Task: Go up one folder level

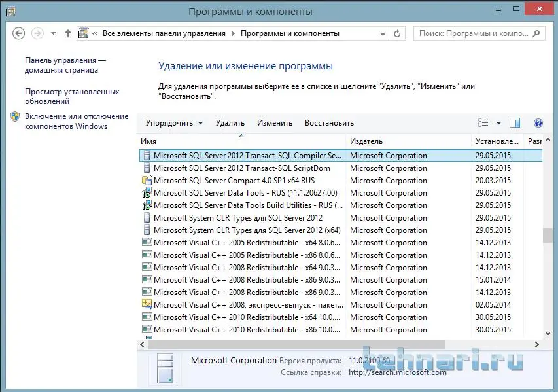Action: pyautogui.click(x=67, y=33)
